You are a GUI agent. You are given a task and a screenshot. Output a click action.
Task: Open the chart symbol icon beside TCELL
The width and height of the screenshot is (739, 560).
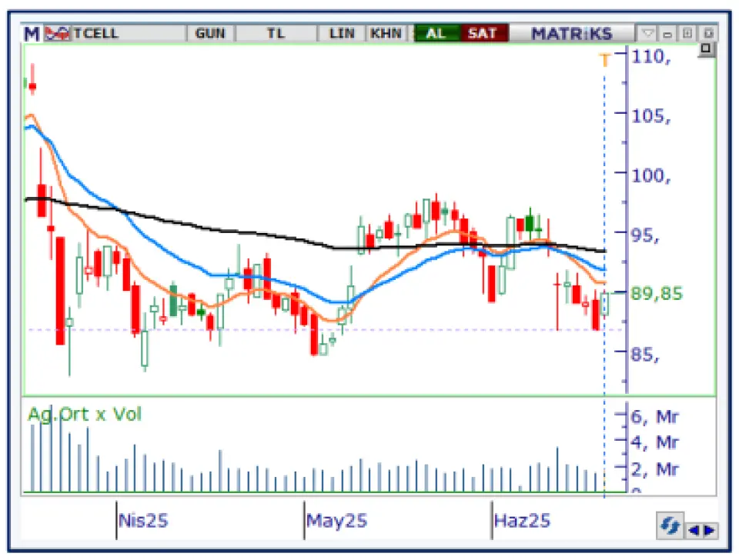(x=57, y=33)
